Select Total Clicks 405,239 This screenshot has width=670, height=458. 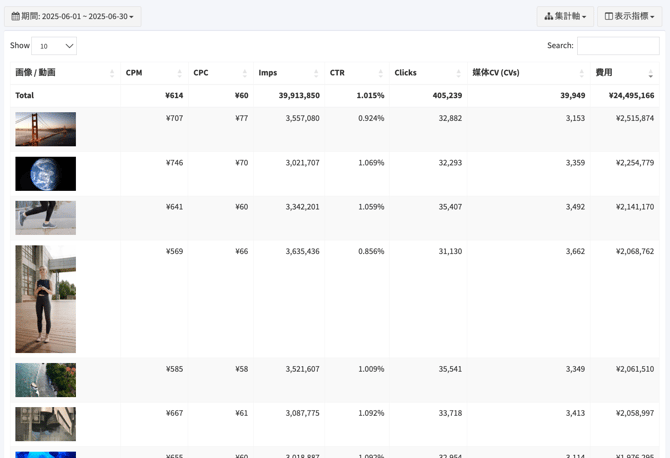point(447,95)
